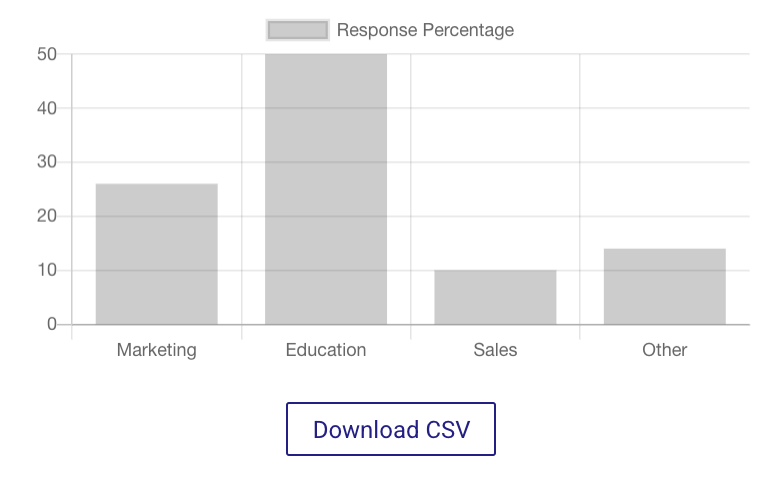The image size is (778, 480).
Task: Click the Marketing bar in the chart
Action: click(156, 254)
